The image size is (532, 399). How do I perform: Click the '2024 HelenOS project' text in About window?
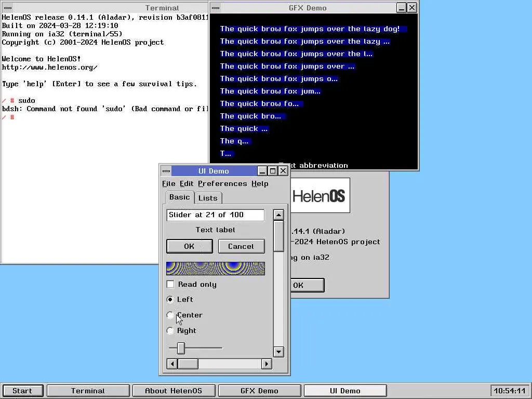(337, 242)
